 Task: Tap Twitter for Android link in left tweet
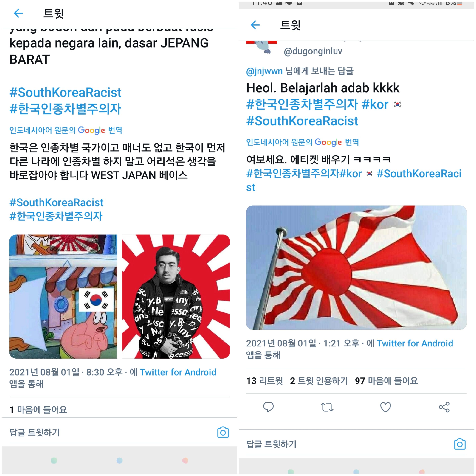point(178,372)
